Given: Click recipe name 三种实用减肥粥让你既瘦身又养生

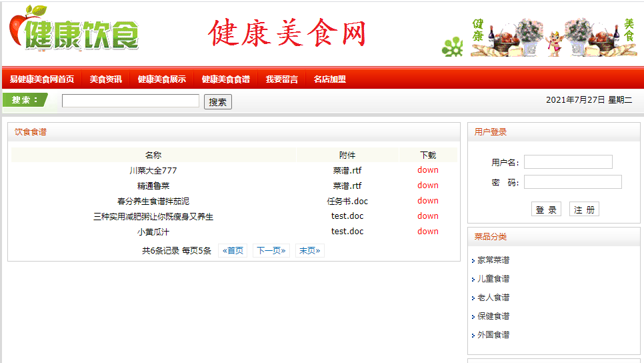Looking at the screenshot, I should click(x=153, y=217).
